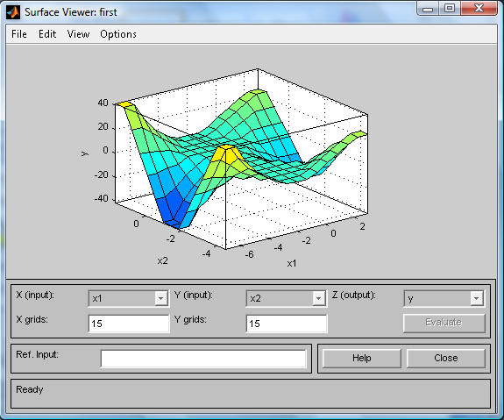This screenshot has width=504, height=420.
Task: Click the MATLAB icon in title bar
Action: tap(13, 12)
